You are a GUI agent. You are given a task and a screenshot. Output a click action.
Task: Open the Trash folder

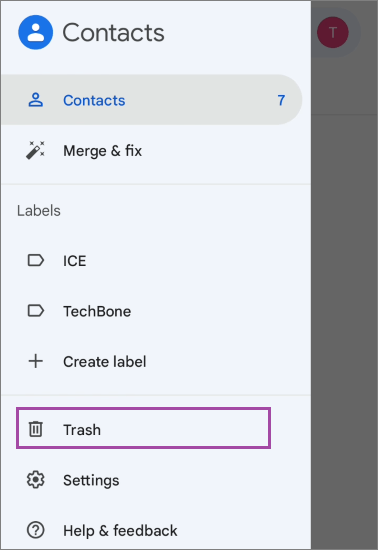tap(143, 428)
